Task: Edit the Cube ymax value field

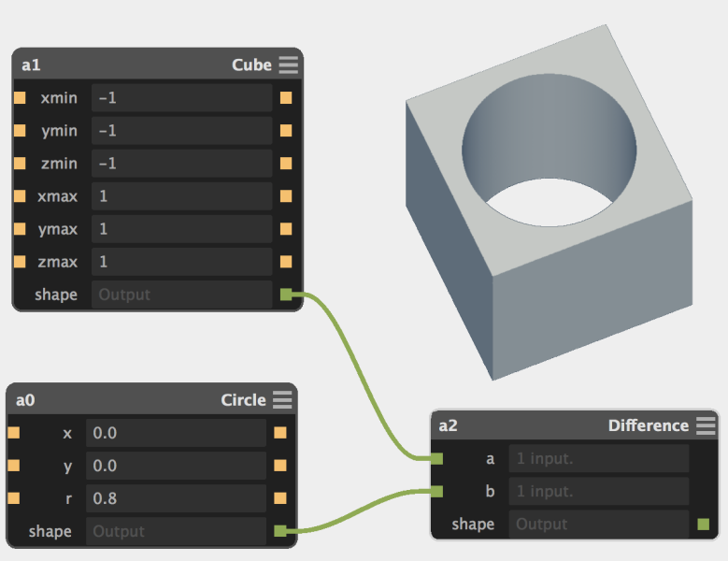Action: [x=181, y=229]
